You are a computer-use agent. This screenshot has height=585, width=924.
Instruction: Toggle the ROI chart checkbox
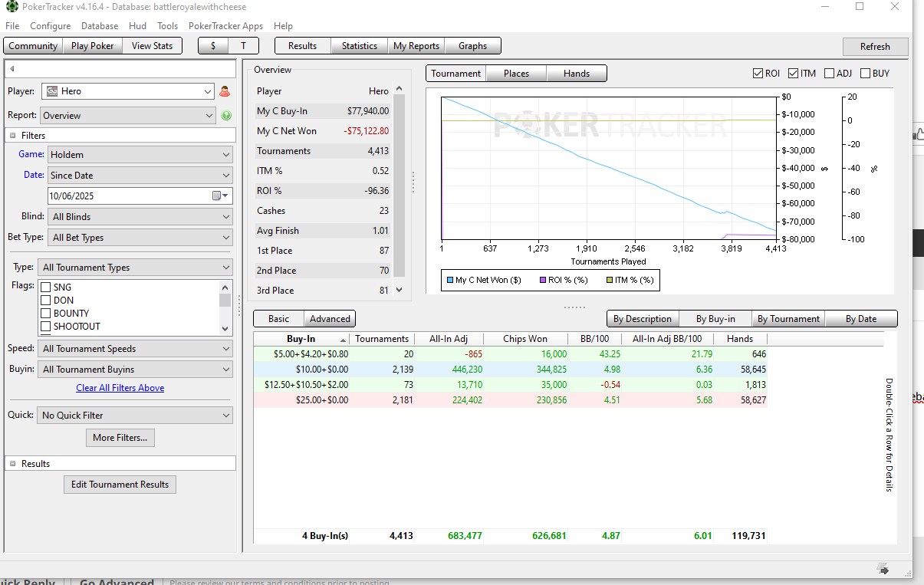(758, 74)
